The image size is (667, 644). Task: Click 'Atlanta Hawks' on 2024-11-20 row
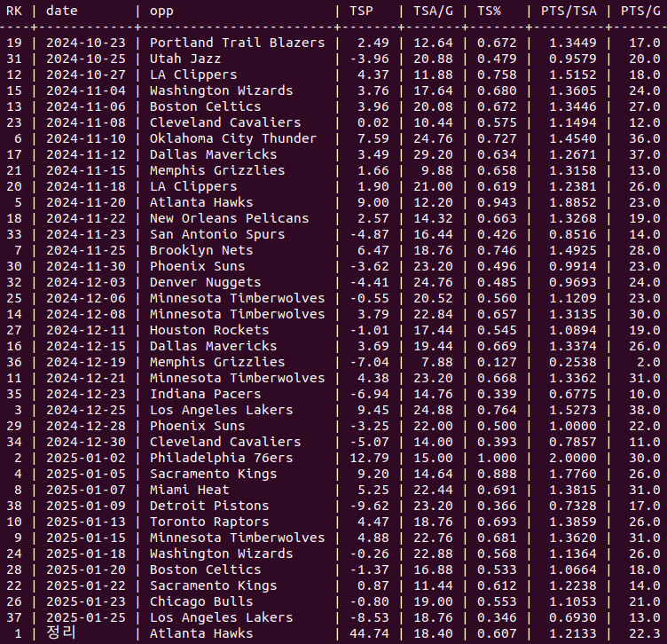pyautogui.click(x=201, y=202)
